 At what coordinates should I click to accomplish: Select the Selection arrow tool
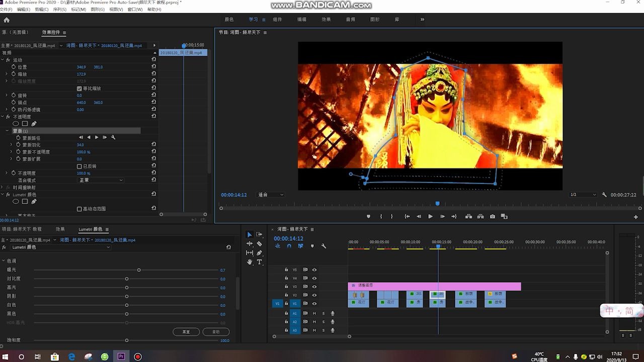(x=249, y=234)
